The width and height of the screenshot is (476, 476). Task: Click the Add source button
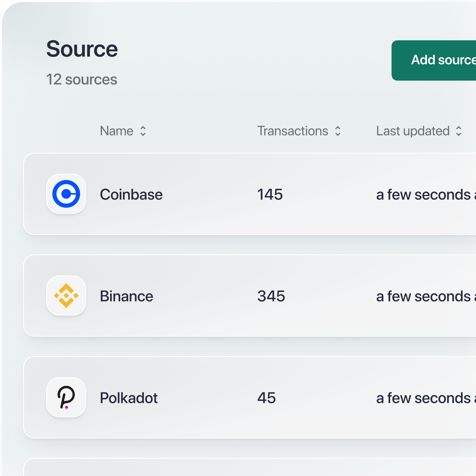click(434, 60)
